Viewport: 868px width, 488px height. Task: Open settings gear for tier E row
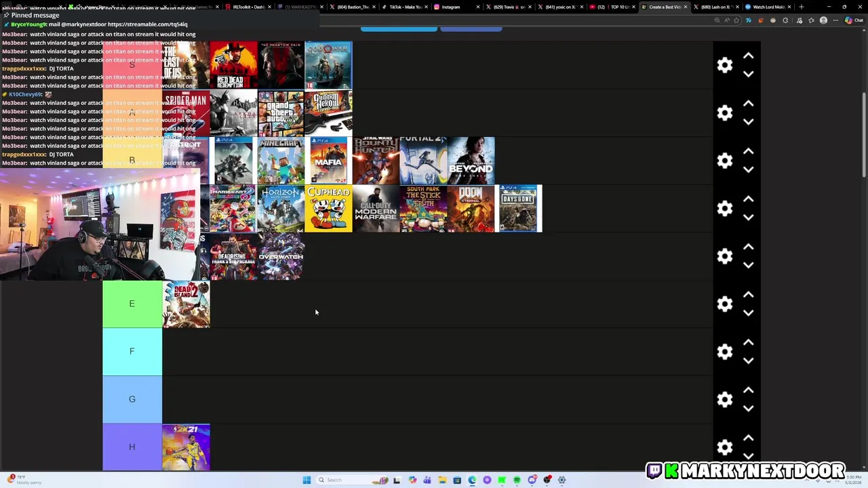725,304
